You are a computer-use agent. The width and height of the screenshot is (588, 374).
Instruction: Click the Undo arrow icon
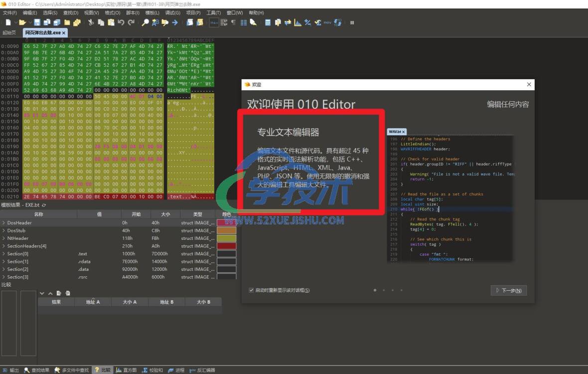click(x=121, y=22)
